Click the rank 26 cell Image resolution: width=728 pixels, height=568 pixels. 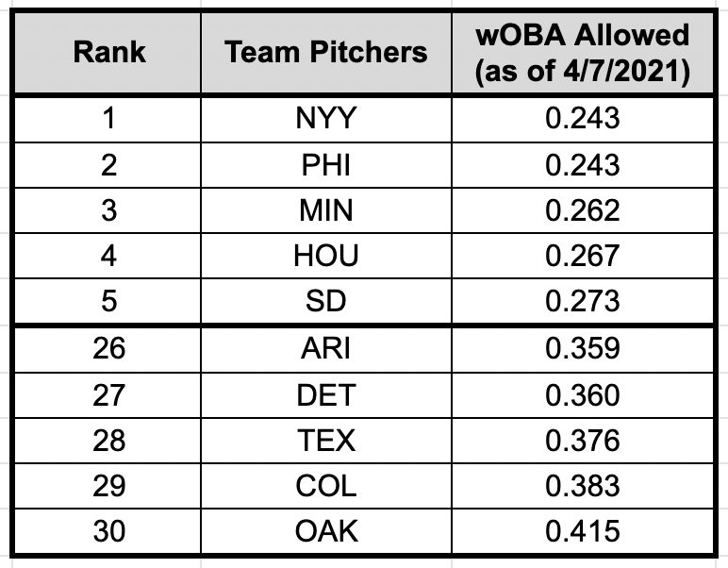(109, 348)
